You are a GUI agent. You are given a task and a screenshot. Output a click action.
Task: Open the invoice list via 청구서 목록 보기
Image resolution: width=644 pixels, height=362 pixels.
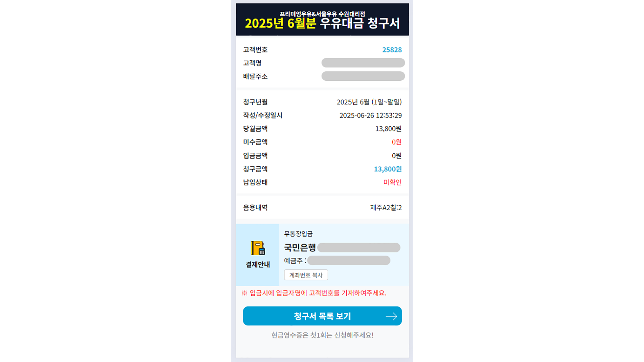tap(322, 316)
